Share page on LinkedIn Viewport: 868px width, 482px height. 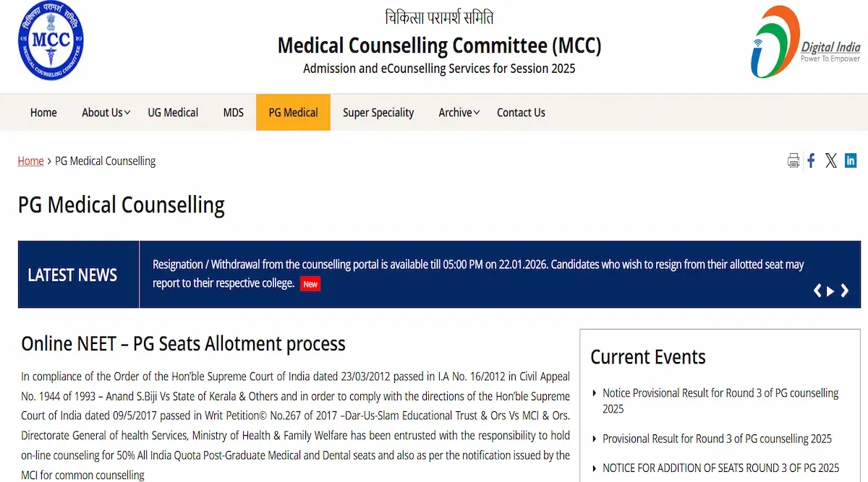pyautogui.click(x=851, y=160)
